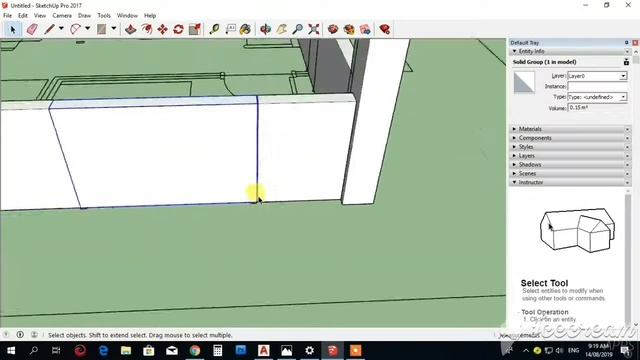Image resolution: width=640 pixels, height=360 pixels.
Task: Choose the Line pencil tool
Action: [49, 29]
